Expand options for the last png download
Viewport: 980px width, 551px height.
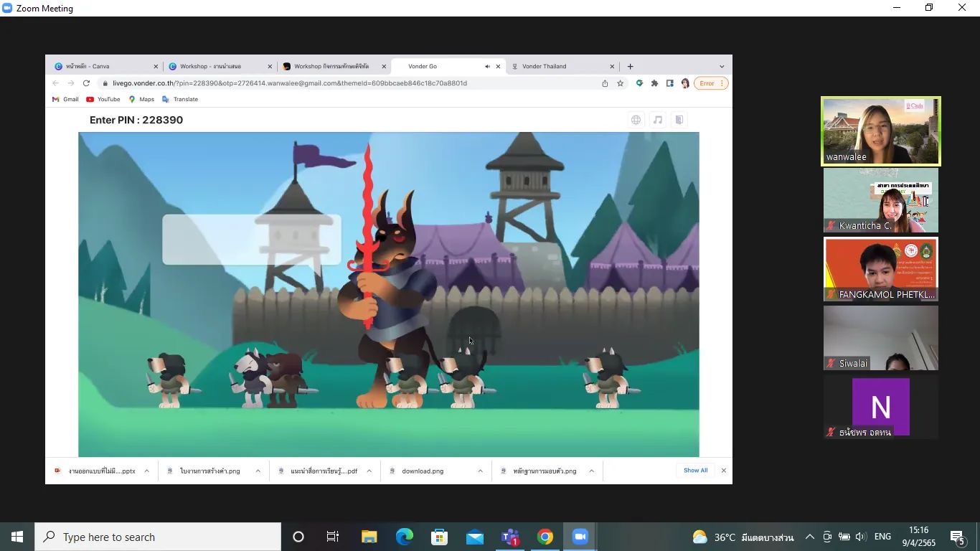(x=591, y=471)
